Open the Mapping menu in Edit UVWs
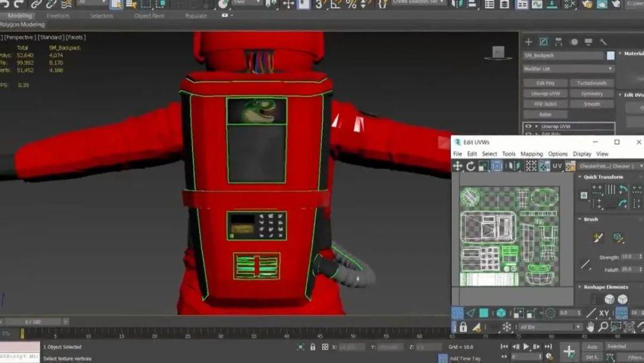The height and width of the screenshot is (363, 644). coord(531,154)
